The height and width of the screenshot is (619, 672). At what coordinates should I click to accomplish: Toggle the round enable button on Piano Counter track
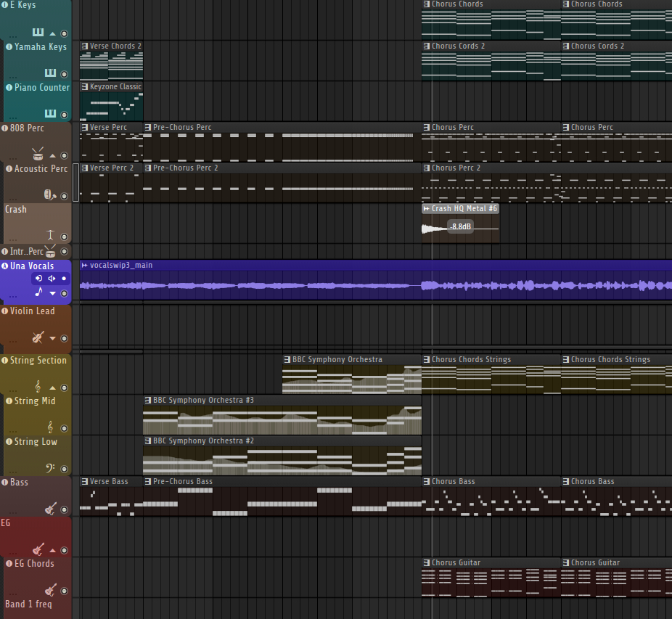[64, 115]
